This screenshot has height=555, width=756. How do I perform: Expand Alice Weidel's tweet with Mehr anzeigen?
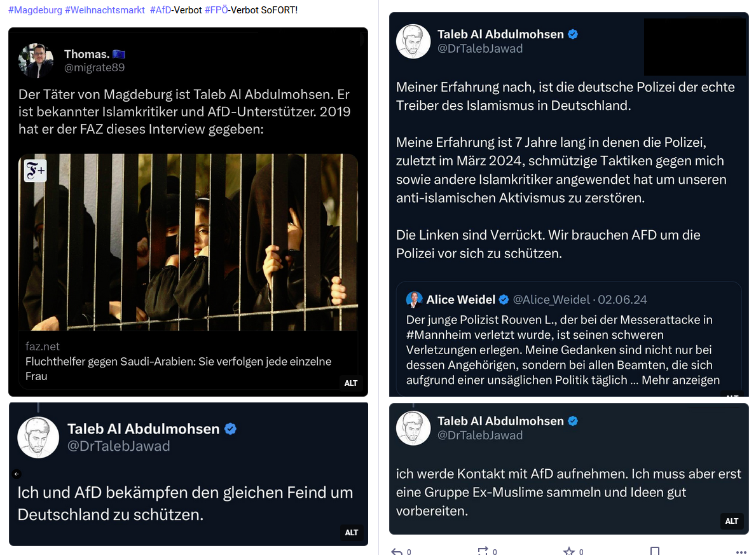click(x=680, y=380)
